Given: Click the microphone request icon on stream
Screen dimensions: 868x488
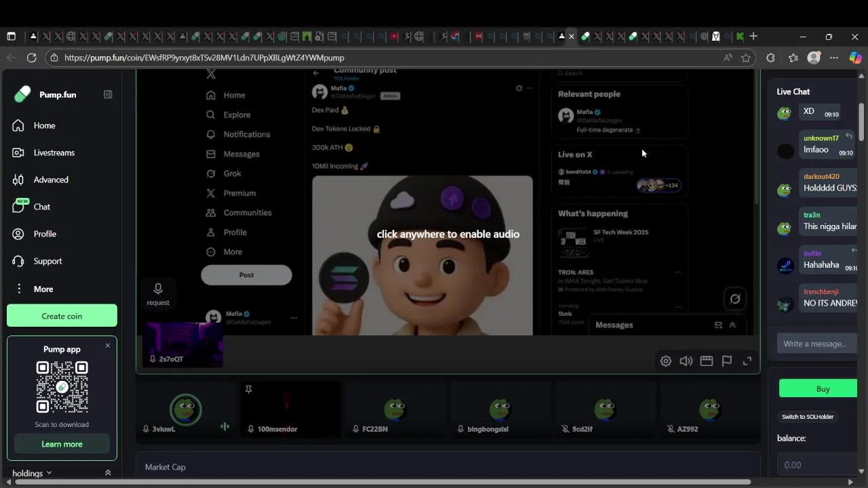Looking at the screenshot, I should pyautogui.click(x=158, y=289).
